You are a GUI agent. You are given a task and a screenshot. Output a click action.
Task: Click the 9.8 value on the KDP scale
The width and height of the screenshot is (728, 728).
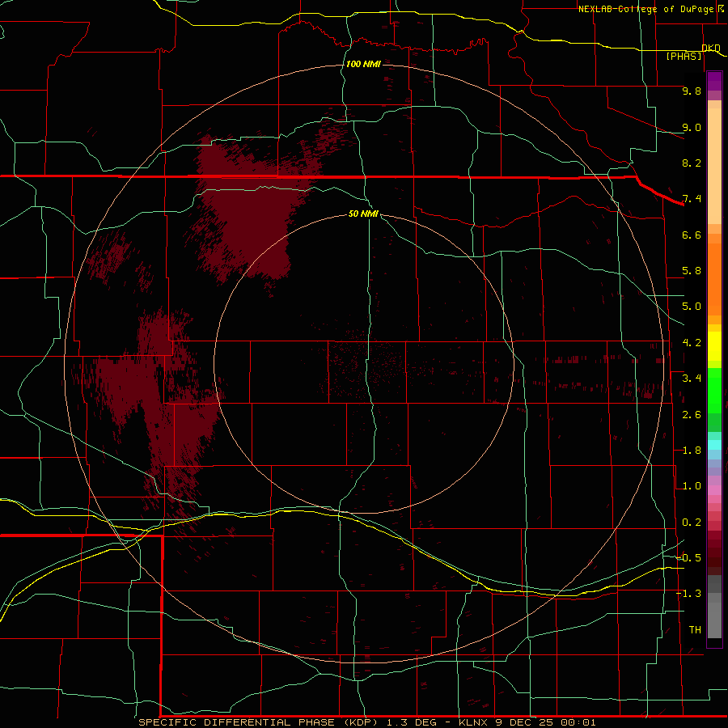coord(692,91)
